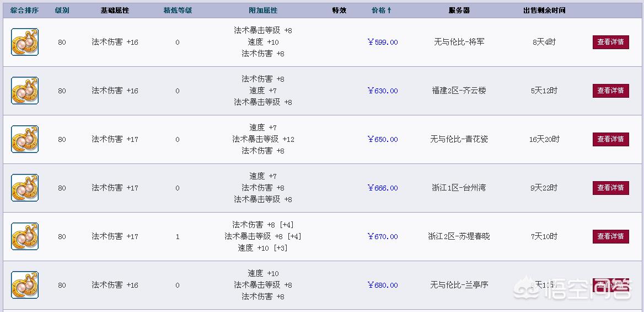Screen dimensions: 644x312
Task: Sort by 精炼等级 column header
Action: (x=178, y=10)
